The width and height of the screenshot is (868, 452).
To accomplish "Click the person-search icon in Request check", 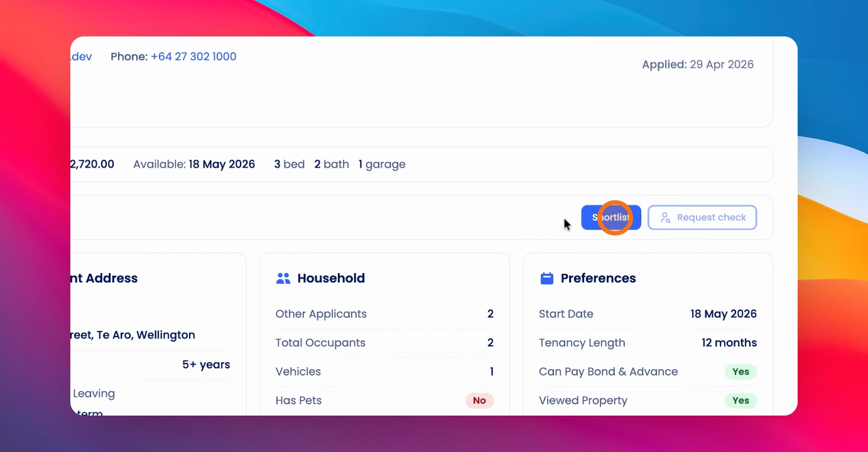I will [x=666, y=218].
